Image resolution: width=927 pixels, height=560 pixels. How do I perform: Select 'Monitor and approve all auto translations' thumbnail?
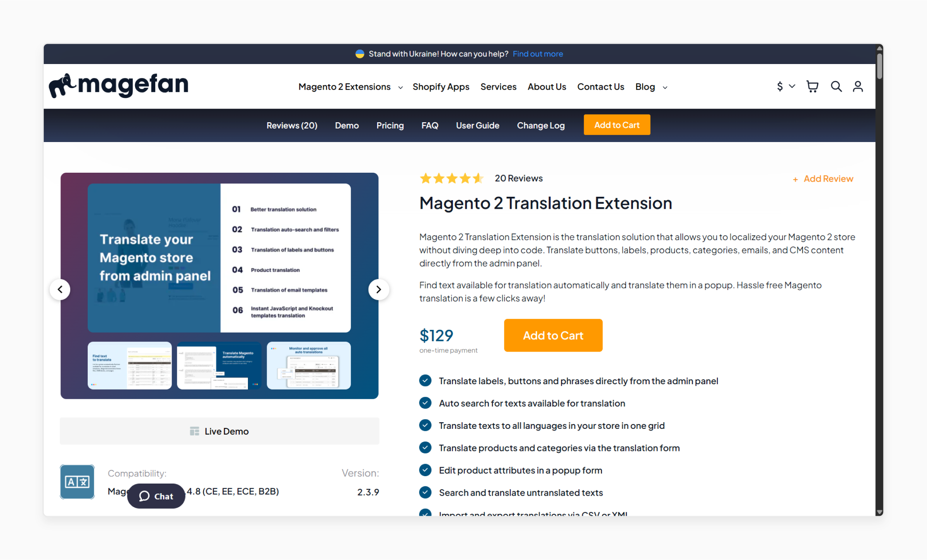[309, 366]
